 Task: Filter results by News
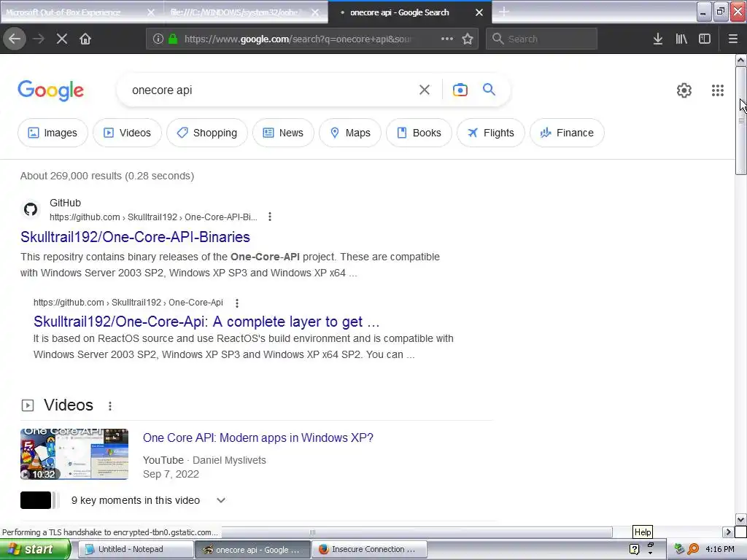284,133
